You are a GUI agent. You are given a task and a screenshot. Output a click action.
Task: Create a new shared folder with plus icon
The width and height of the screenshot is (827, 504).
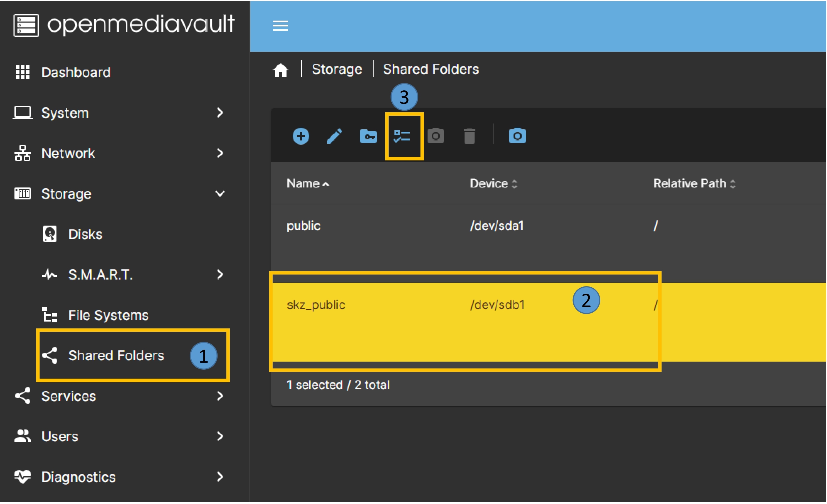pos(301,136)
